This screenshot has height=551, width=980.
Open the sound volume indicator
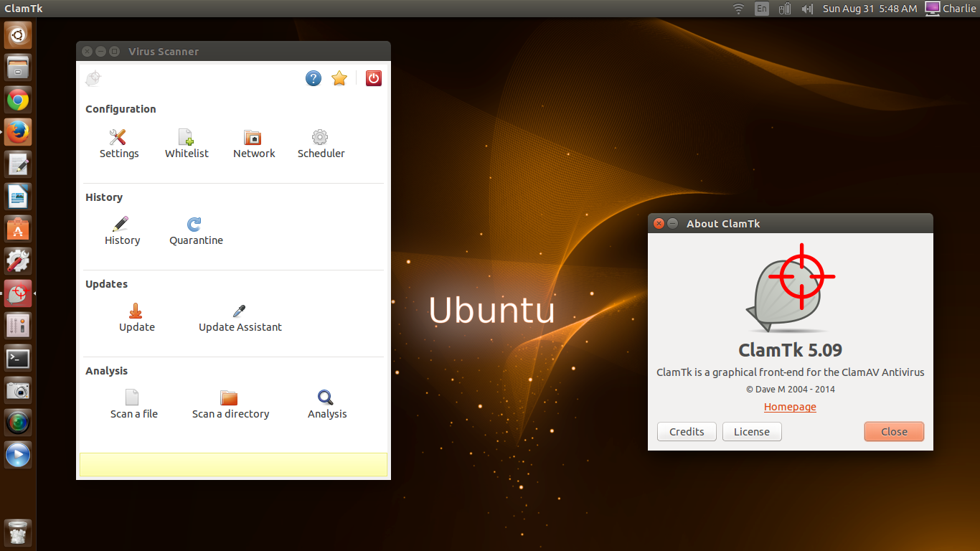[807, 9]
